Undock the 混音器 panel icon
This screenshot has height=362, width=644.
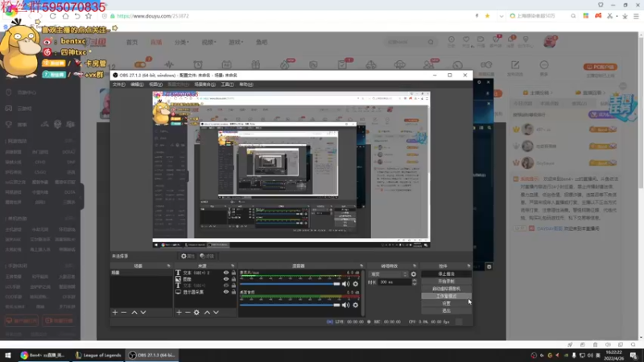pyautogui.click(x=361, y=266)
